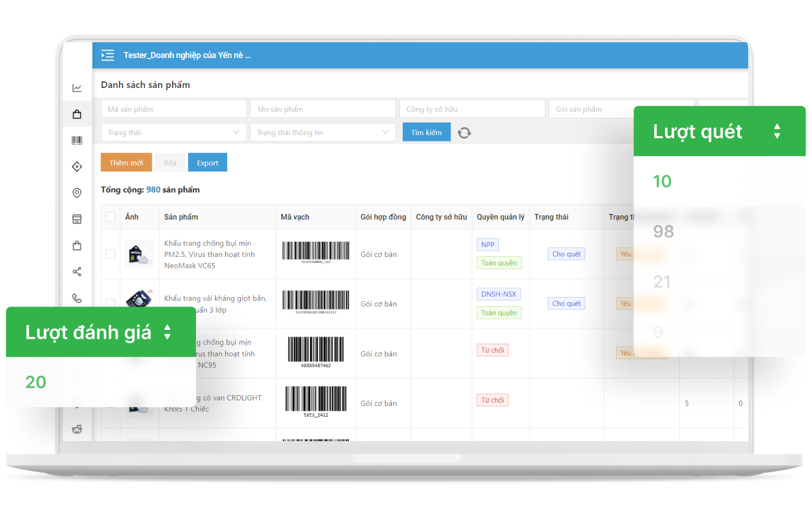Viewport: 812px width, 514px height.
Task: Click the total count 980 sản phẩm
Action: 173,189
